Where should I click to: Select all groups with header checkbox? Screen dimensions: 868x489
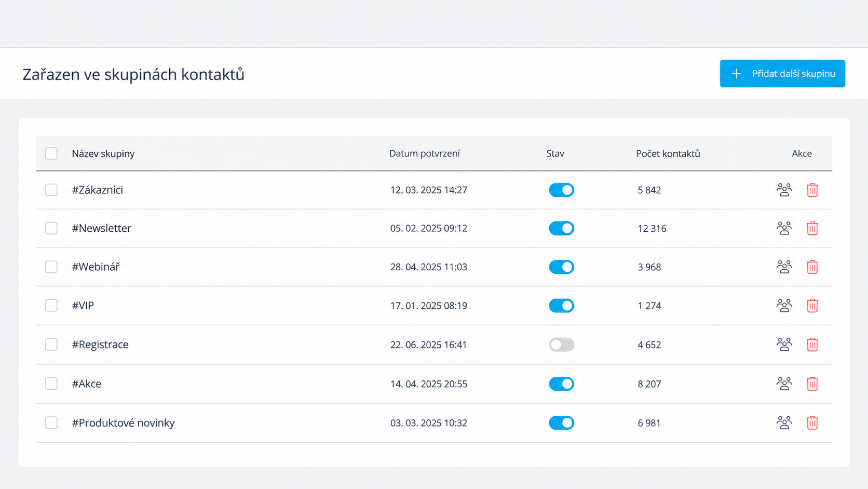(x=51, y=153)
